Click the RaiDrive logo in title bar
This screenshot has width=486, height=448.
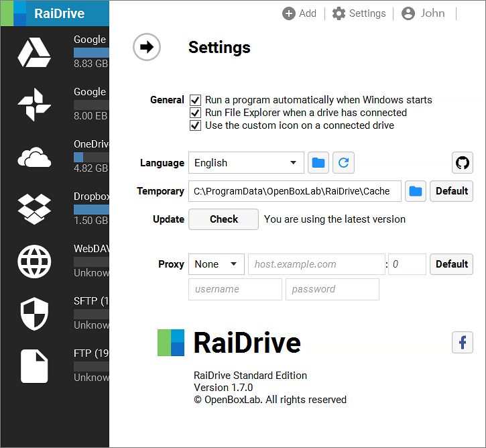click(x=13, y=13)
